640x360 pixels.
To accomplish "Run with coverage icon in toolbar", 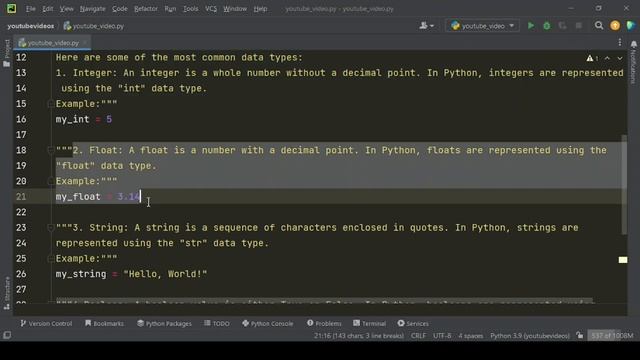I will (x=562, y=26).
